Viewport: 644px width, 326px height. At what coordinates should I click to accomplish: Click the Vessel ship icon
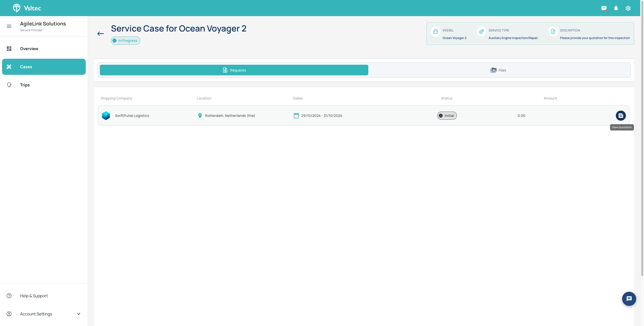436,31
